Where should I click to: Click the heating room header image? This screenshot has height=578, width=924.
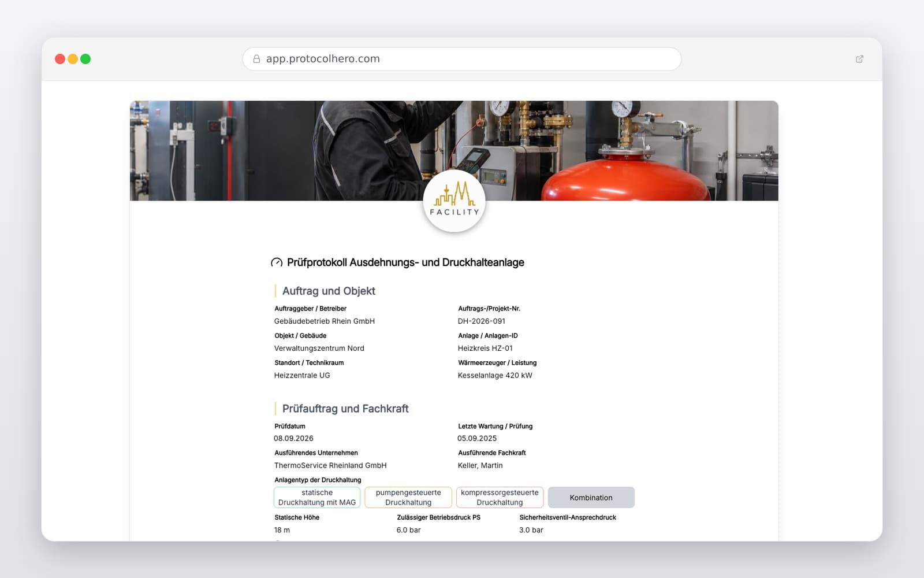point(454,151)
